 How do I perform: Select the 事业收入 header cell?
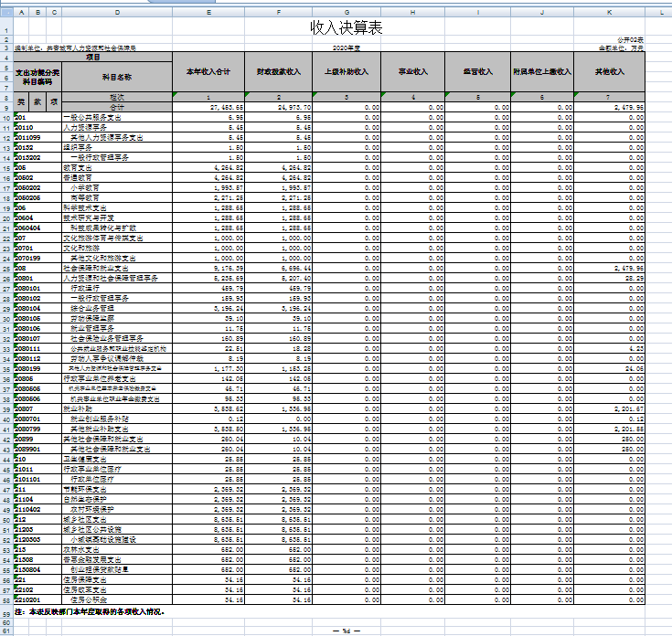[x=413, y=71]
